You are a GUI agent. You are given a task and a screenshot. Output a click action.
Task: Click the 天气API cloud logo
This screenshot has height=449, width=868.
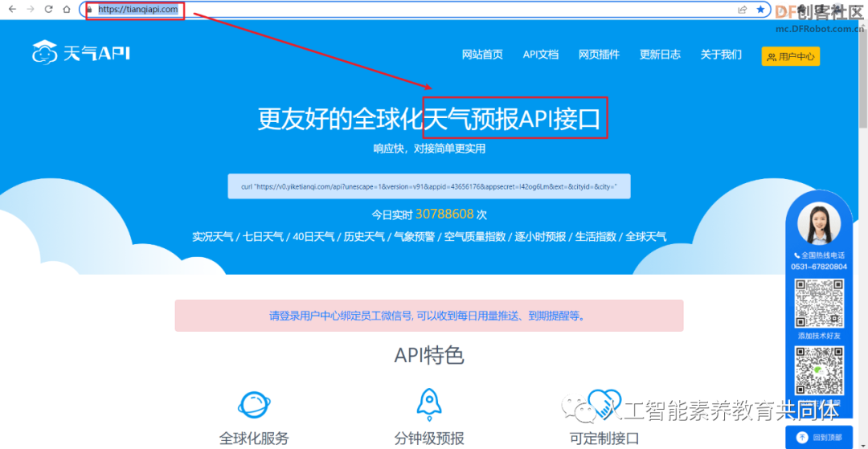[81, 52]
